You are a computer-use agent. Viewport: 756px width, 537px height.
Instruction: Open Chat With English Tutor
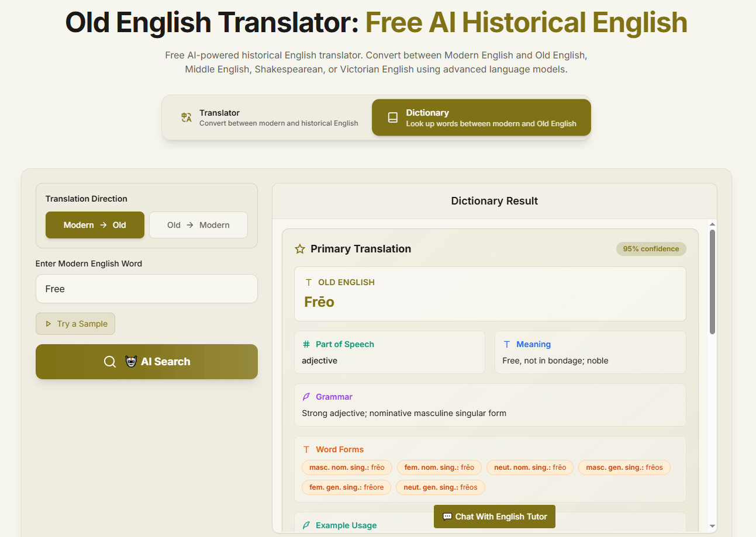(x=495, y=517)
